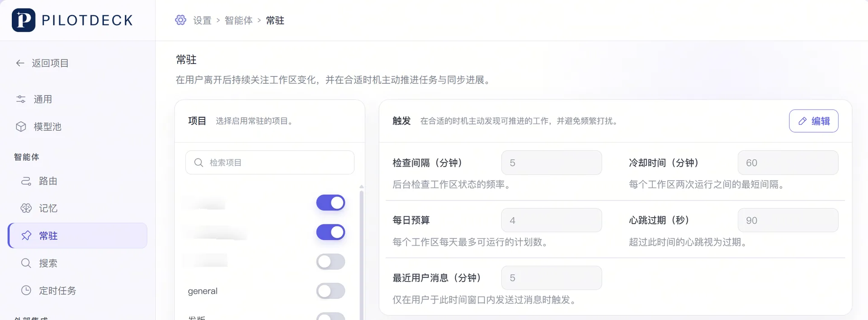This screenshot has width=868, height=320.
Task: Disable the first enabled project toggle
Action: pyautogui.click(x=330, y=203)
